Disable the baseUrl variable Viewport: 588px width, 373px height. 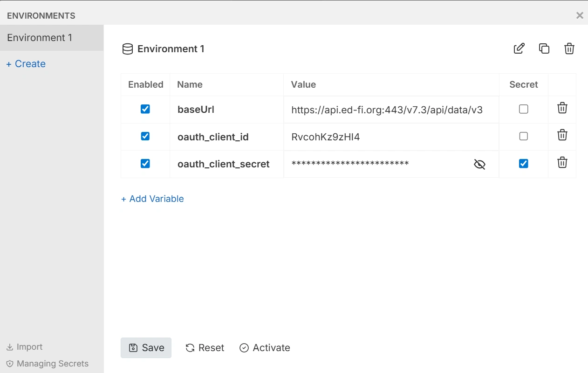(x=145, y=109)
